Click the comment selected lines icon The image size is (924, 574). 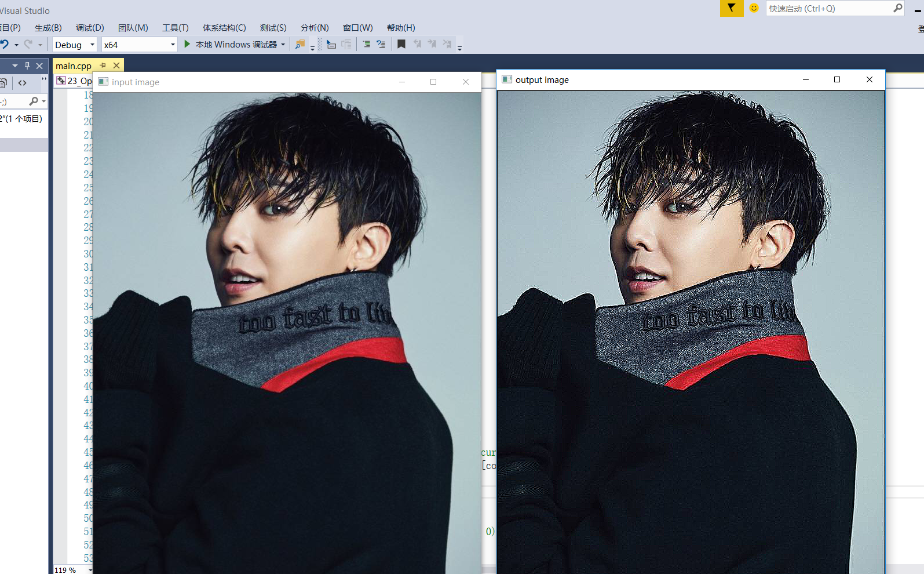click(x=366, y=44)
